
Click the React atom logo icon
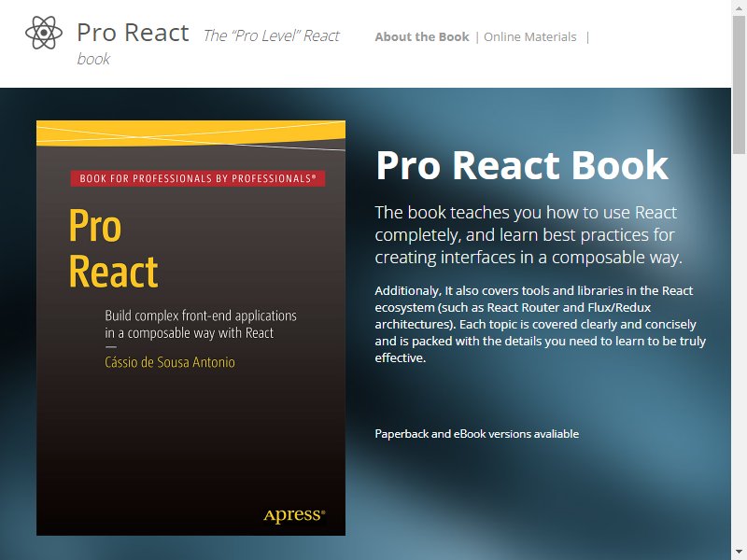click(x=44, y=33)
